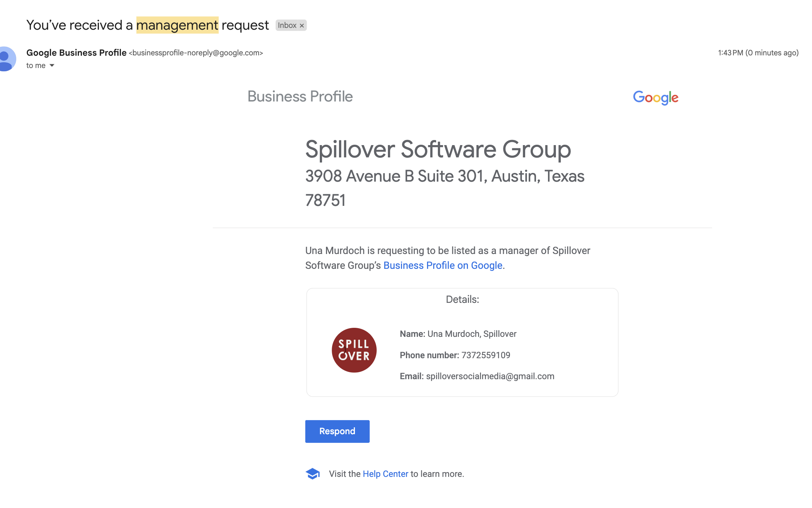Viewport: 812px width, 508px height.
Task: Click the Google logo in the email
Action: pos(656,98)
